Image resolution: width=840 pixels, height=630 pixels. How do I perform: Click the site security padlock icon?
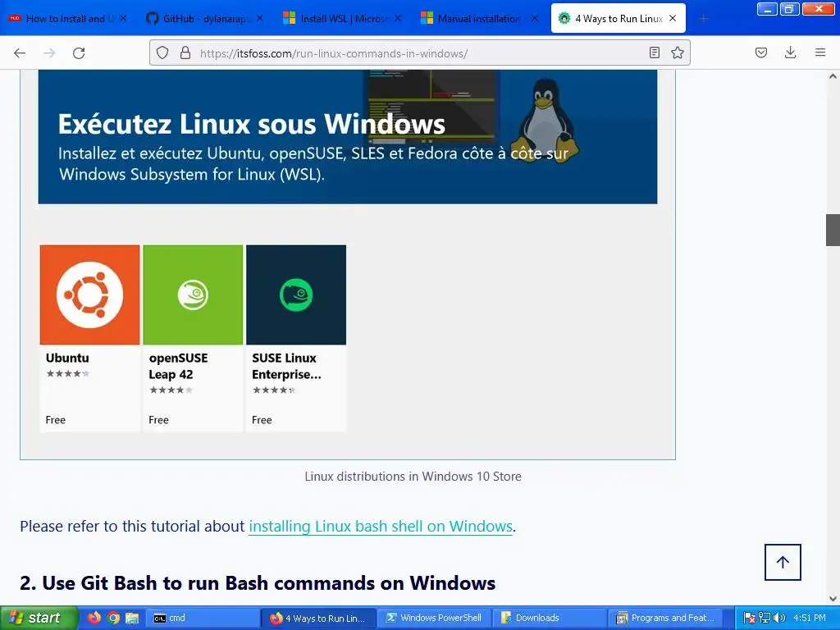(185, 52)
